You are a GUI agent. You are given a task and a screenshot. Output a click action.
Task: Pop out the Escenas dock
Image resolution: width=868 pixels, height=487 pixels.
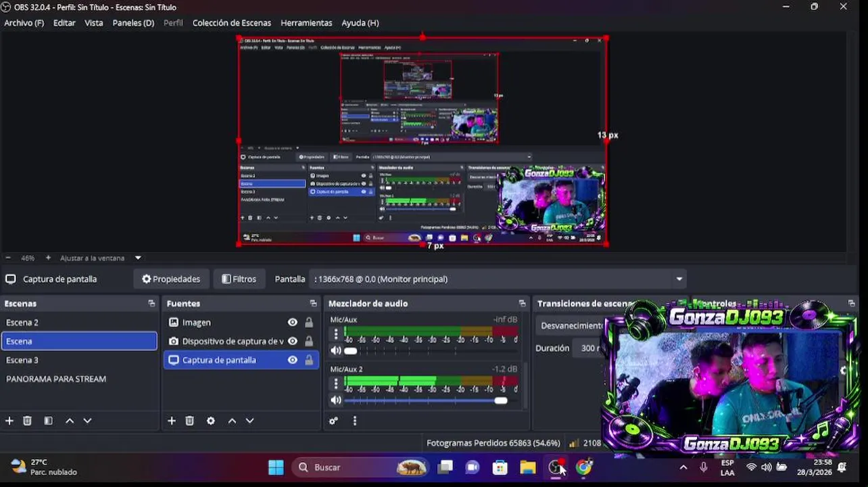pyautogui.click(x=151, y=304)
